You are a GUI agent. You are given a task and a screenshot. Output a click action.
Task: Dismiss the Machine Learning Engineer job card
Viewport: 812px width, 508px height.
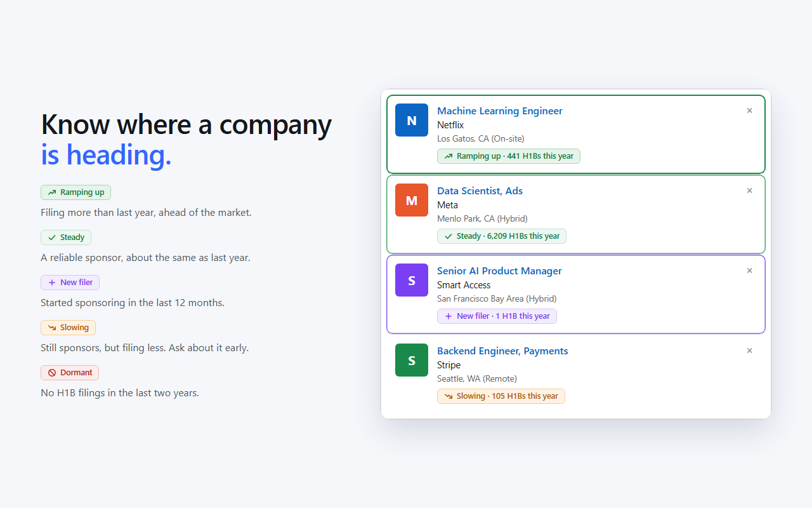point(749,110)
